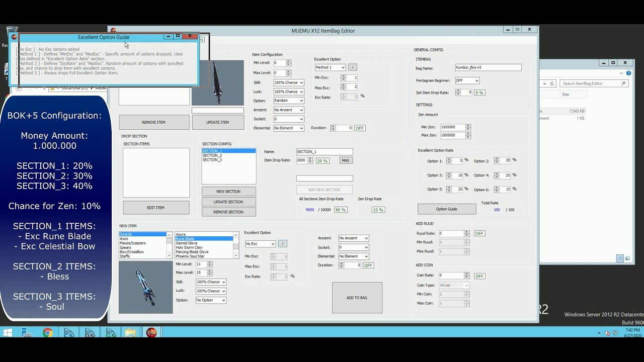Image resolution: width=644 pixels, height=362 pixels.
Task: Open the CS server taskbar icon
Action: pyautogui.click(x=68, y=332)
